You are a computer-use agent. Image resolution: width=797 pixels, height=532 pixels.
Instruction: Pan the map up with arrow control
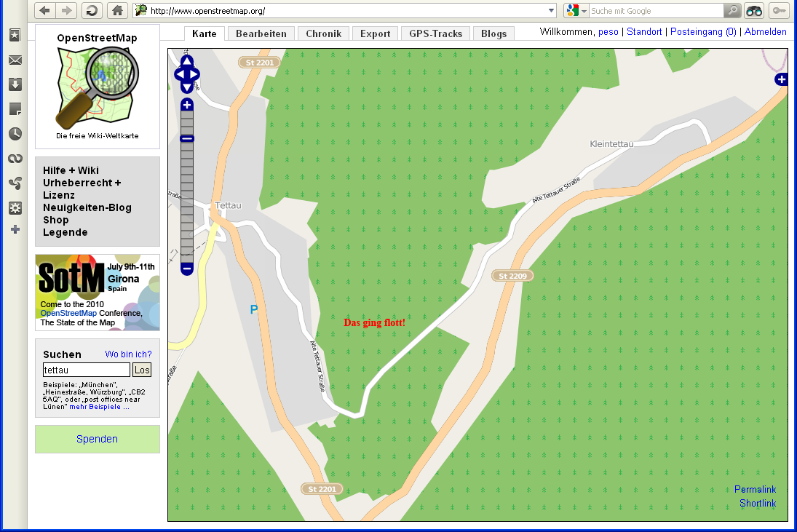(187, 62)
